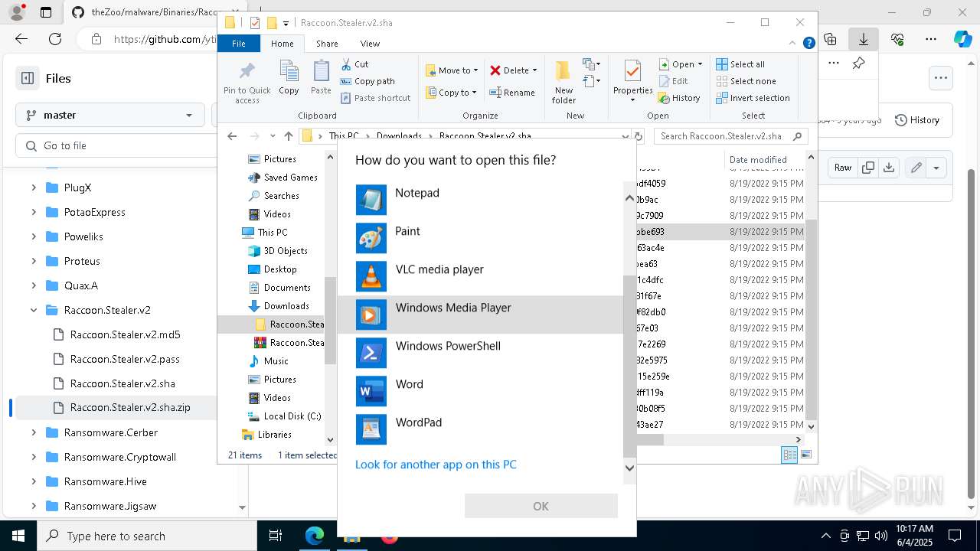Click the Paste ribbon icon

(321, 78)
